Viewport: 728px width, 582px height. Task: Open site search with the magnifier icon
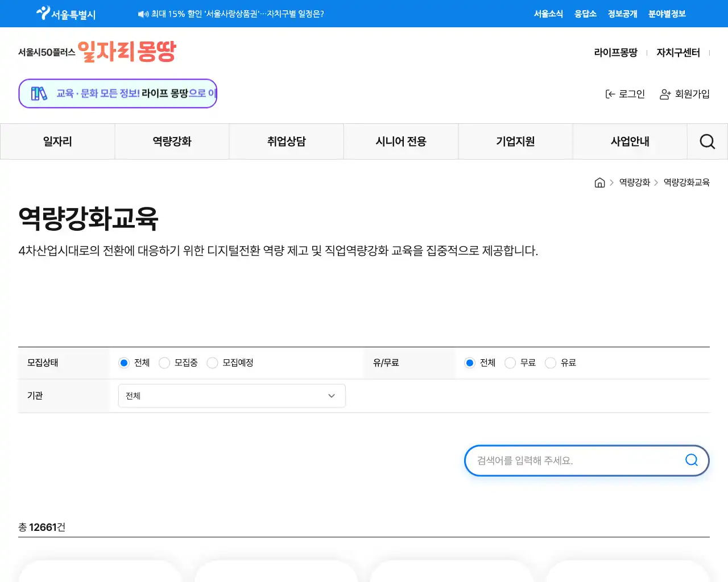point(707,141)
